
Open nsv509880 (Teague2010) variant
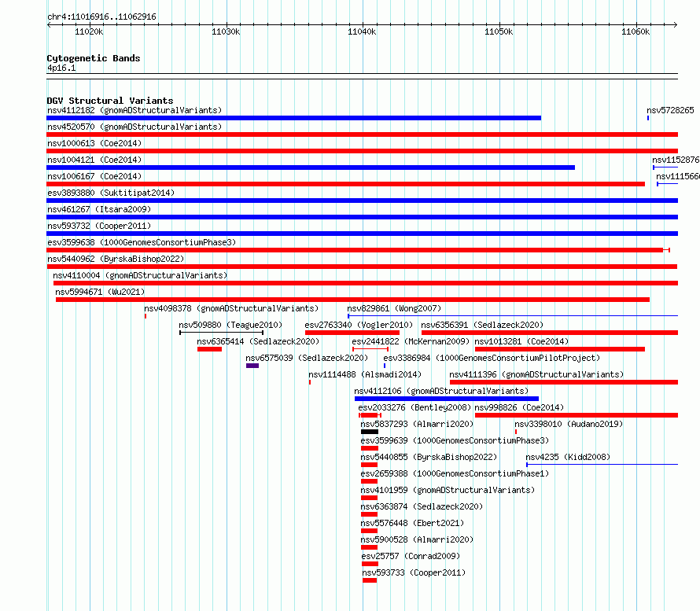230,325
